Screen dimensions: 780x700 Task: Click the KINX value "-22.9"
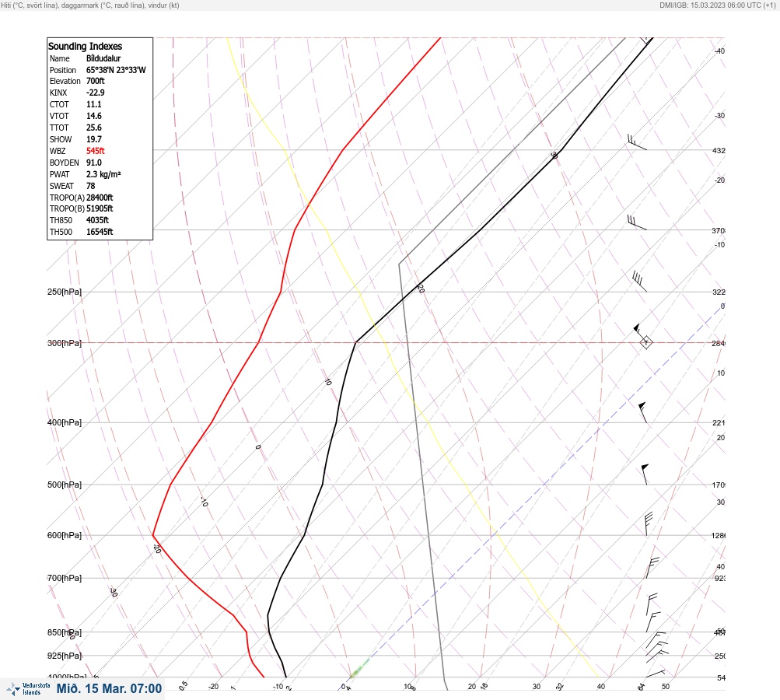[x=96, y=93]
